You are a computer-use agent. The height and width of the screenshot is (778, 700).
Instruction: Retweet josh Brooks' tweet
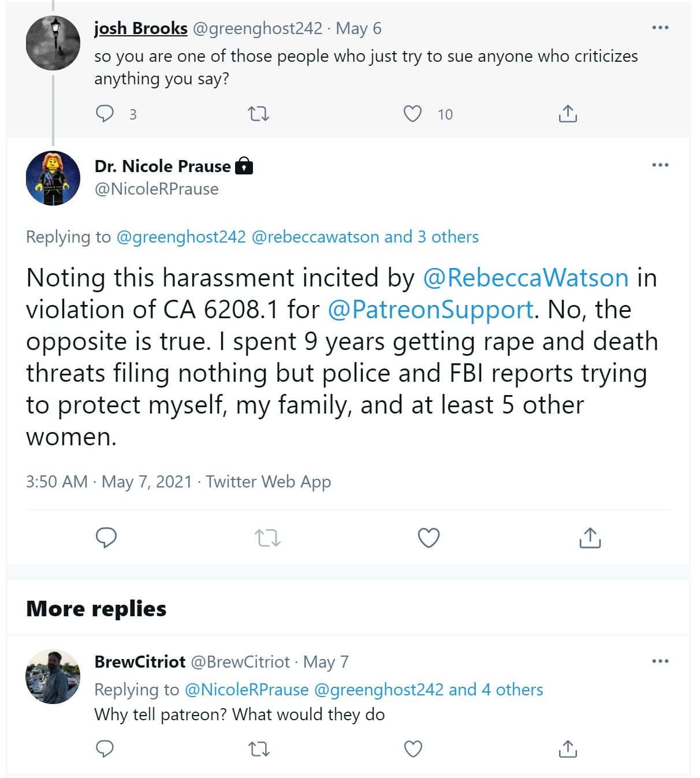coord(258,114)
